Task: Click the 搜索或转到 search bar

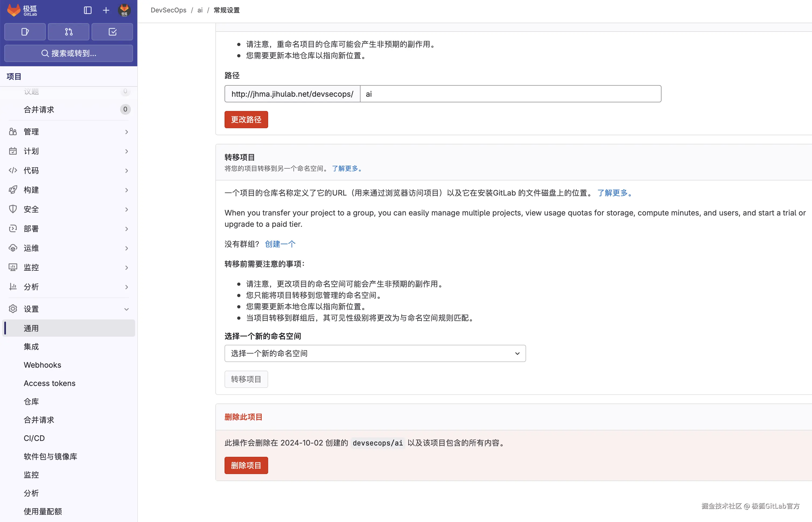Action: tap(68, 53)
